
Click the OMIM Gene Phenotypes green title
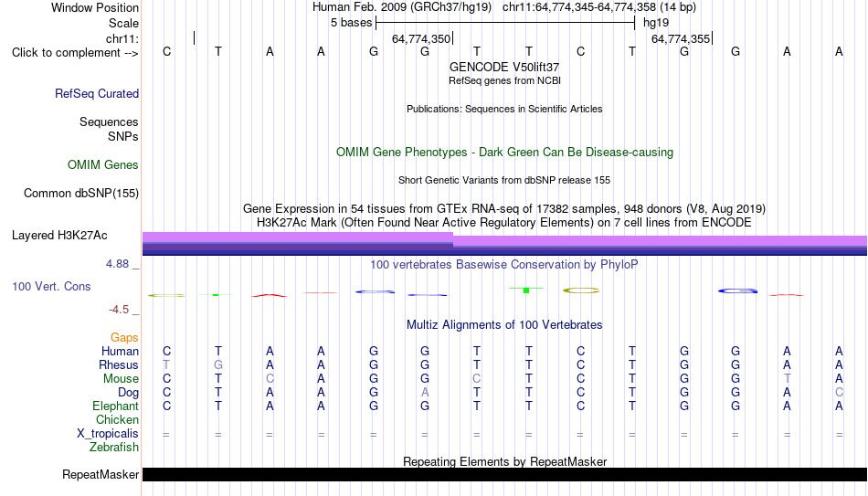(x=504, y=153)
